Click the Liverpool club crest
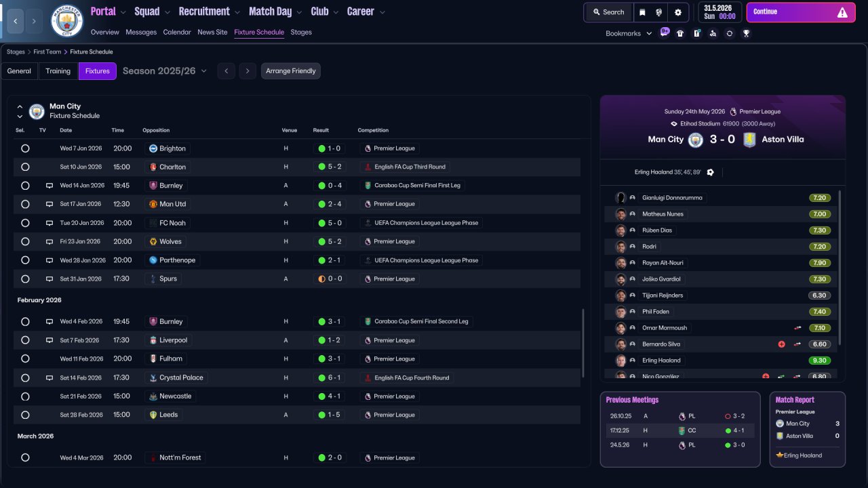 coord(153,340)
